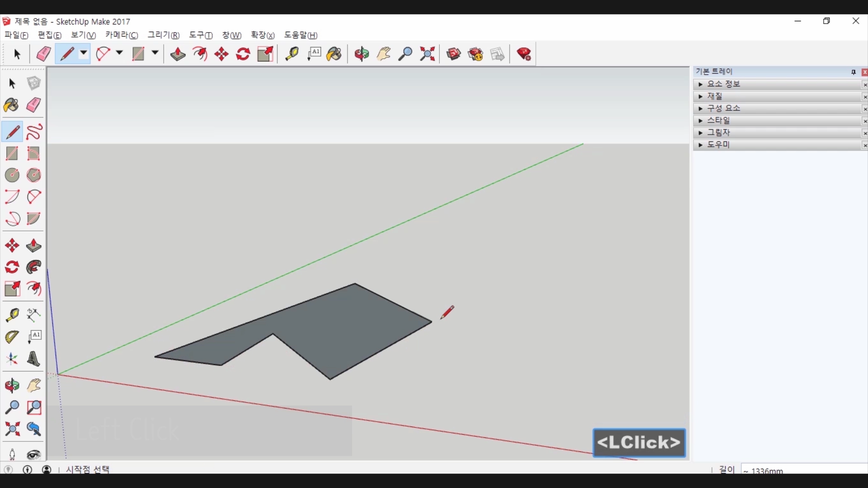Viewport: 868px width, 488px height.
Task: Open the Arc tool dropdown arrow
Action: point(119,53)
